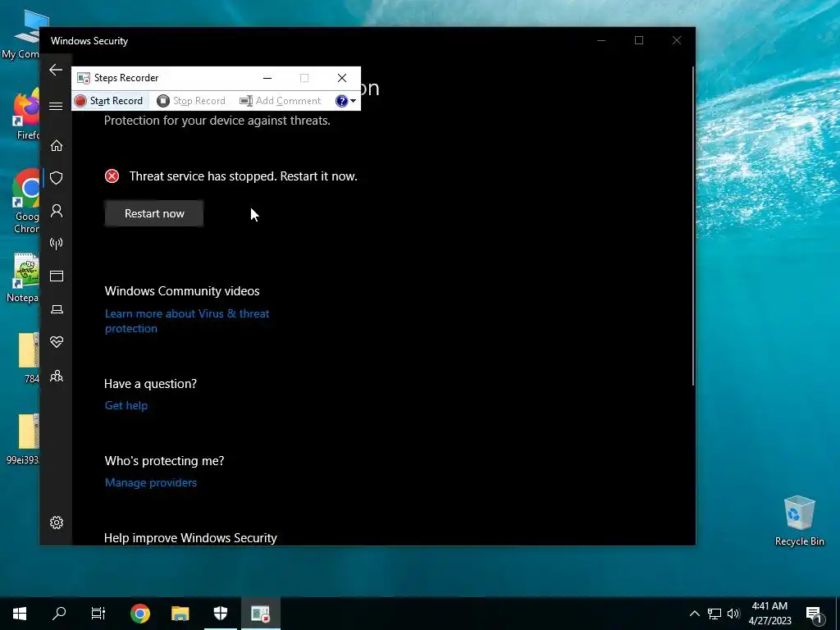Select Virus & threat protection shield icon

tap(57, 178)
